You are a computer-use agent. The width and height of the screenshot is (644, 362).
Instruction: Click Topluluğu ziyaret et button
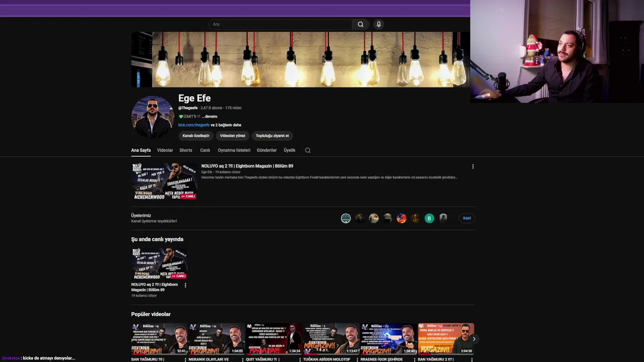tap(272, 136)
